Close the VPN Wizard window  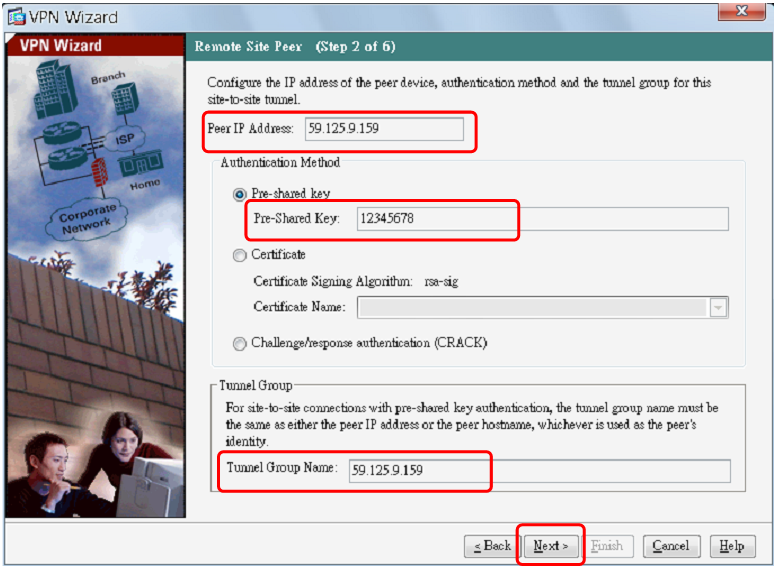pyautogui.click(x=741, y=11)
